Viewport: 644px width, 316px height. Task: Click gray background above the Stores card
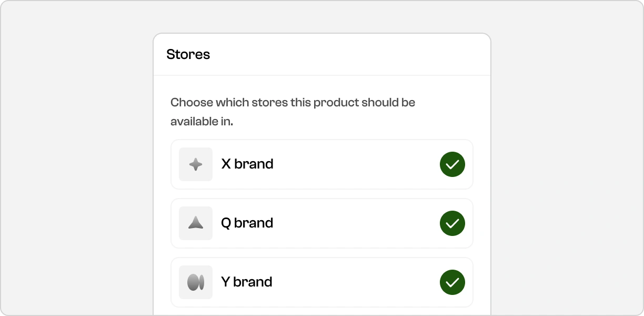pos(322,17)
